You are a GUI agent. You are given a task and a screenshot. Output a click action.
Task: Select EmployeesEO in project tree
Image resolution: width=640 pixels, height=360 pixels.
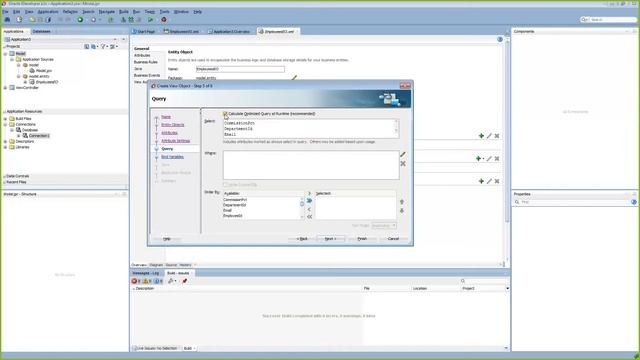[47, 82]
